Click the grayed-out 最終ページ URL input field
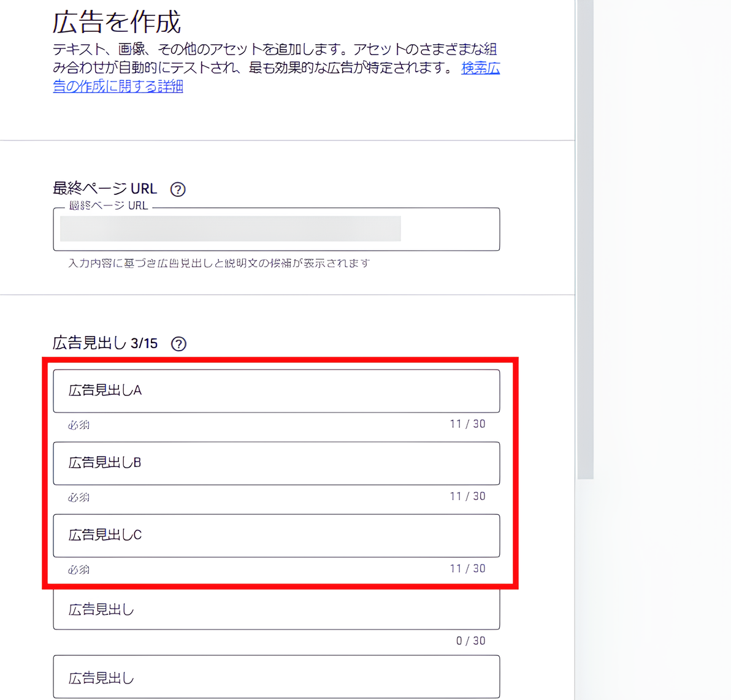 pos(230,230)
